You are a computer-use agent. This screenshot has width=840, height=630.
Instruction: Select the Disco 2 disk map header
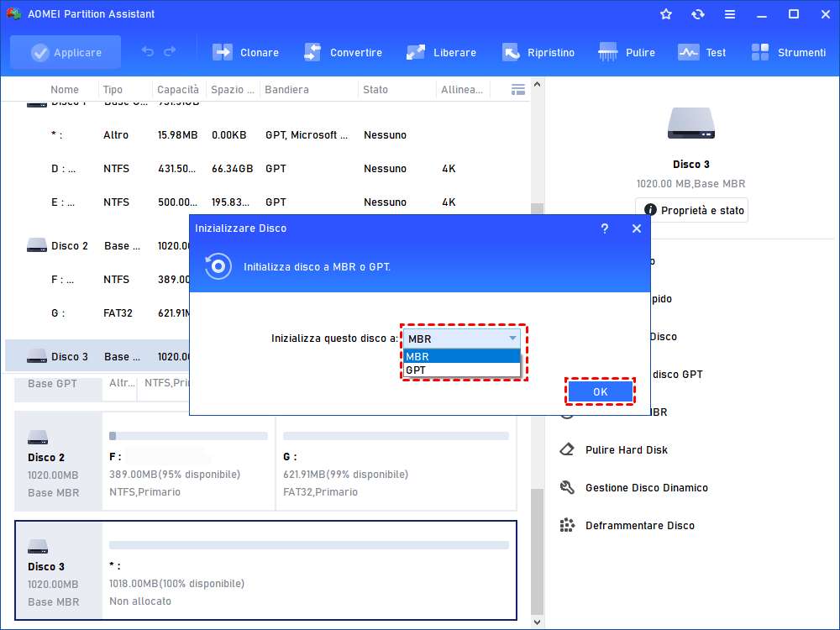[x=59, y=461]
